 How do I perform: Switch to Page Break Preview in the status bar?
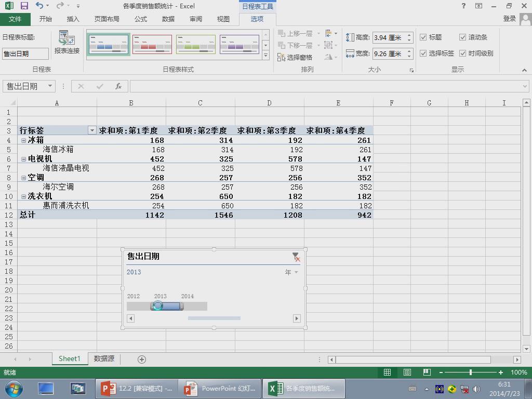(x=427, y=372)
